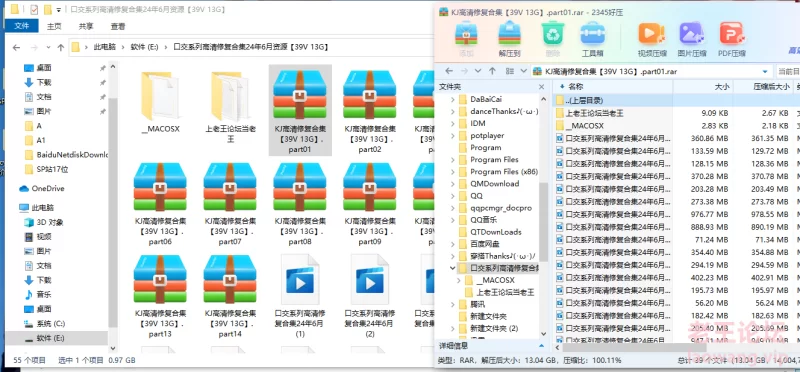The width and height of the screenshot is (800, 372).
Task: Click the 添加 archive toolbar icon
Action: click(x=466, y=34)
